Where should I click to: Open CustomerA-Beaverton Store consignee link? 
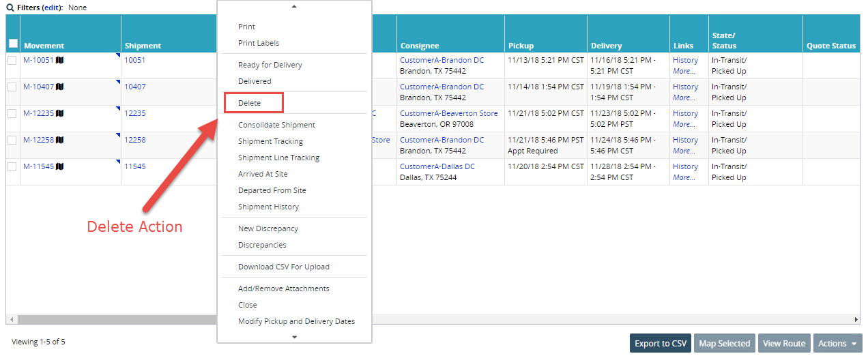click(x=449, y=113)
